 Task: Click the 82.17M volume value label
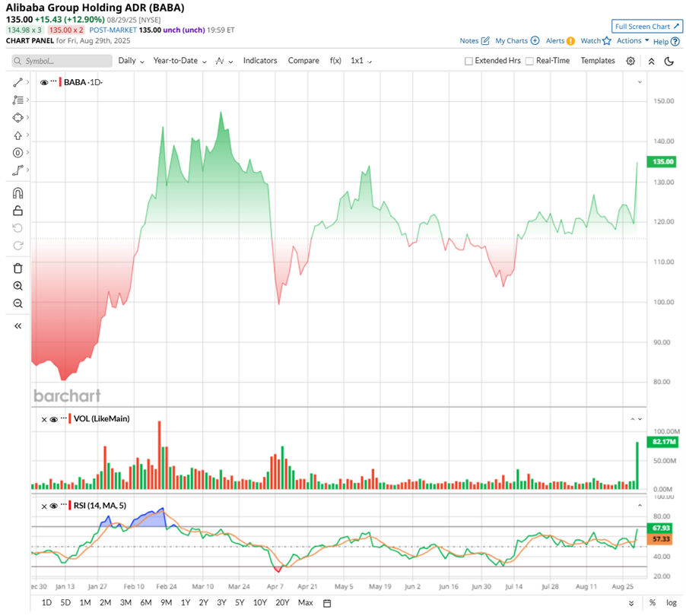click(663, 442)
